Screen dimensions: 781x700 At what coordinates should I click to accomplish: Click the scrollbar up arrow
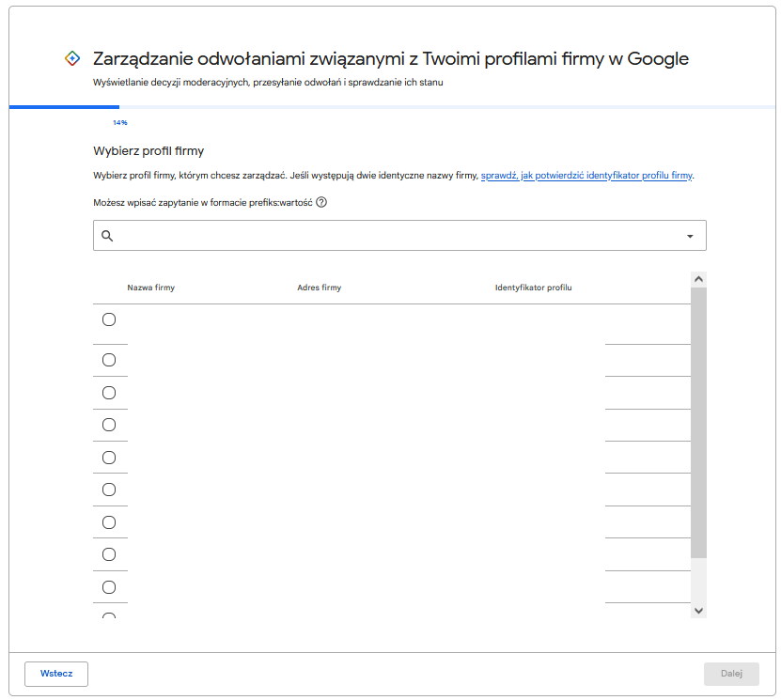(698, 279)
